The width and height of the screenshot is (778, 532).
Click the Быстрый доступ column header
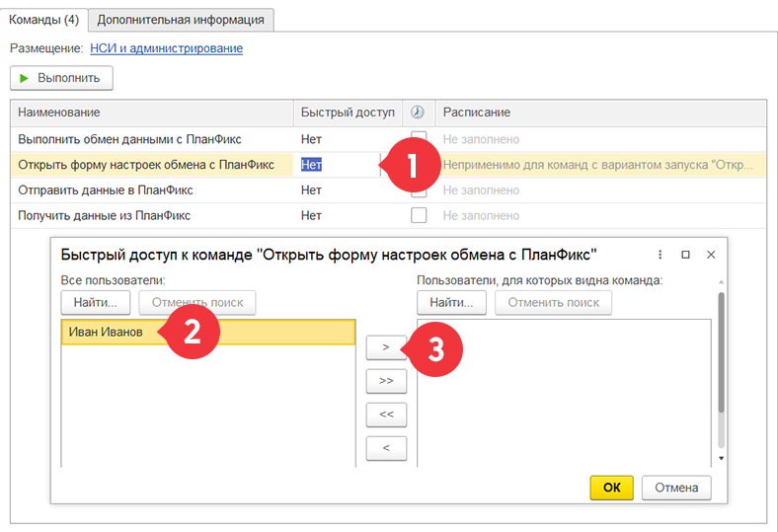coord(348,113)
